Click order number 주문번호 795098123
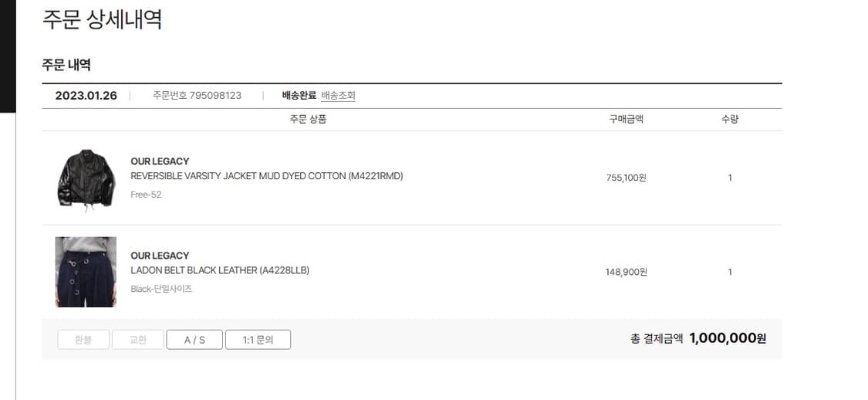 (x=197, y=95)
